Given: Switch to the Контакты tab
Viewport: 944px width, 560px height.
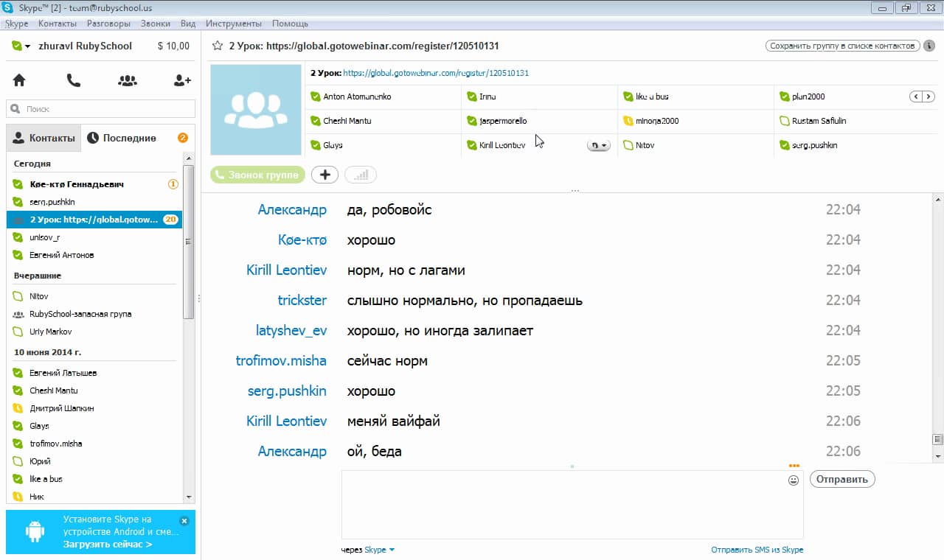Looking at the screenshot, I should (44, 138).
